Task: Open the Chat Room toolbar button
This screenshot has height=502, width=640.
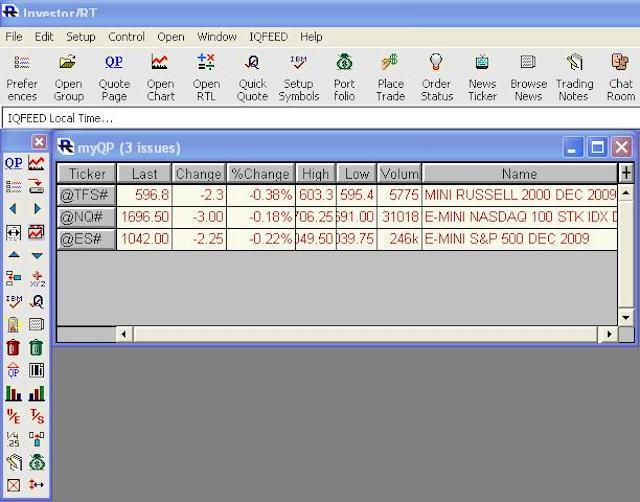Action: click(620, 78)
